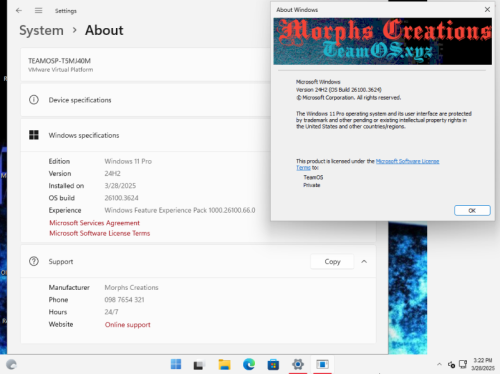500x374 pixels.
Task: Open the taskbar clock and date
Action: coord(483,364)
